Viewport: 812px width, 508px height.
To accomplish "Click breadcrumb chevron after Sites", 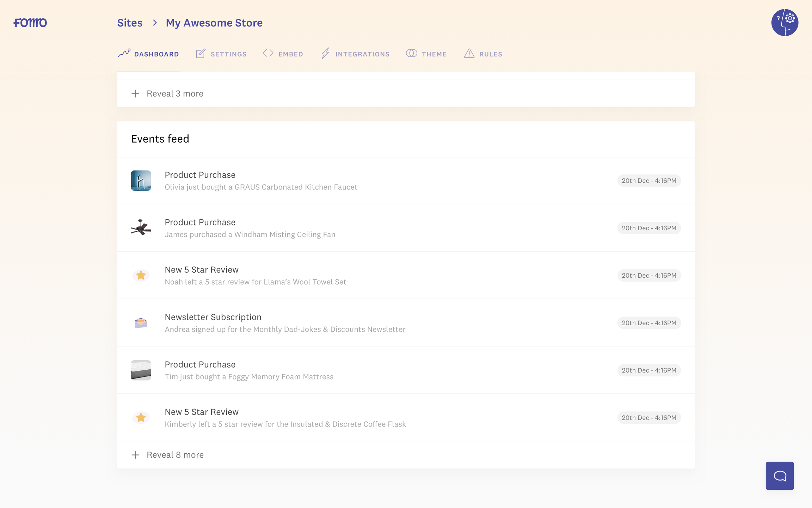I will click(155, 23).
